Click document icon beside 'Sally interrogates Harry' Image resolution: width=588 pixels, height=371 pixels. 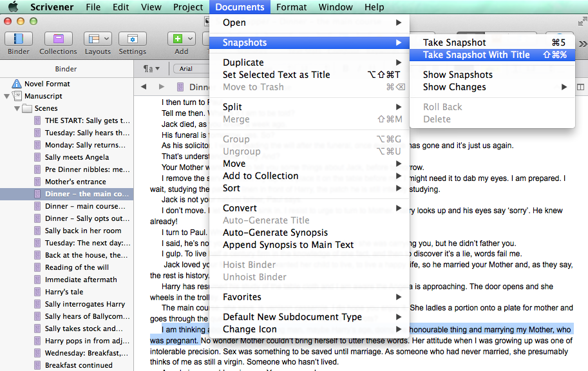pos(37,304)
